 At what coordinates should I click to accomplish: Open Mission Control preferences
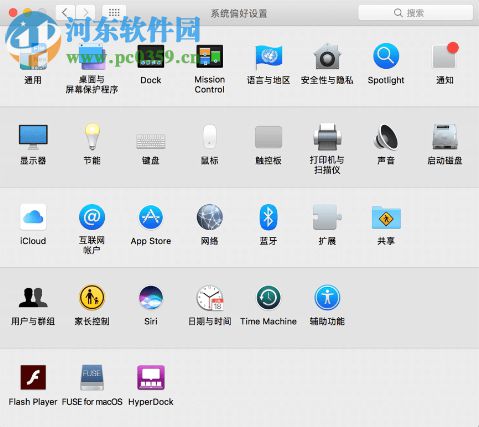pyautogui.click(x=210, y=57)
